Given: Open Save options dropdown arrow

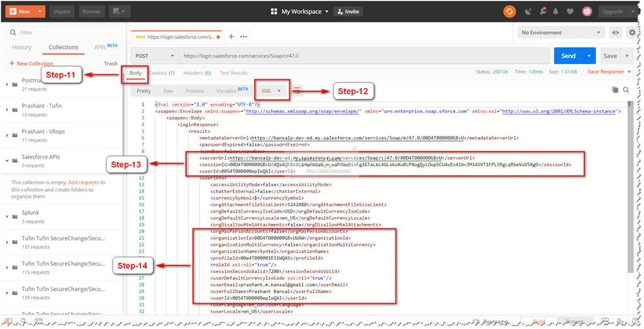Looking at the screenshot, I should [627, 56].
